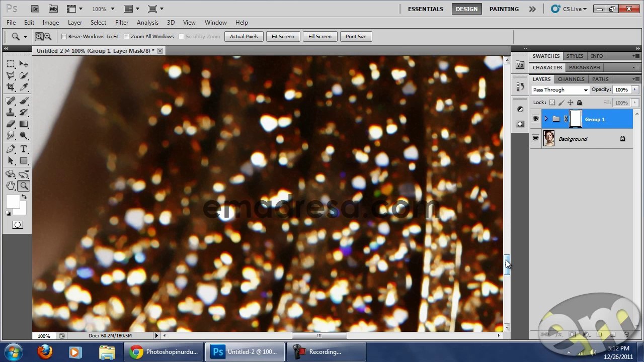The width and height of the screenshot is (644, 362).
Task: Choose the Polygonal Lasso tool
Action: [x=11, y=75]
